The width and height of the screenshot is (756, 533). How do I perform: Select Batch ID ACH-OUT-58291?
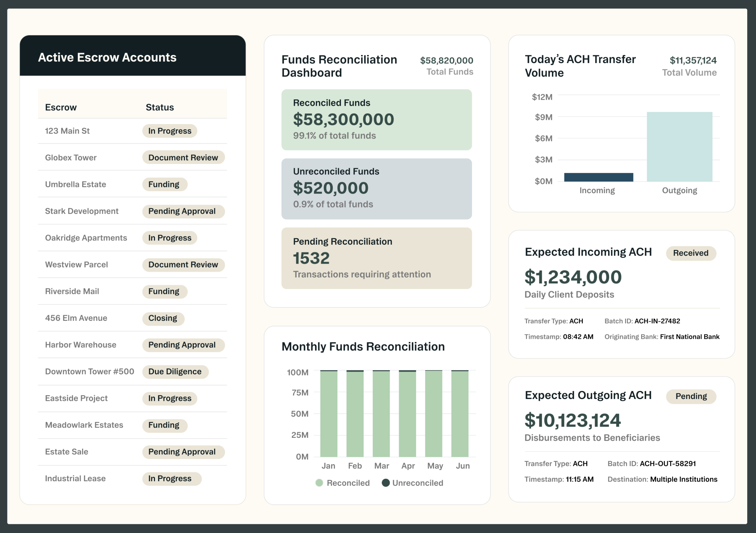tap(667, 464)
